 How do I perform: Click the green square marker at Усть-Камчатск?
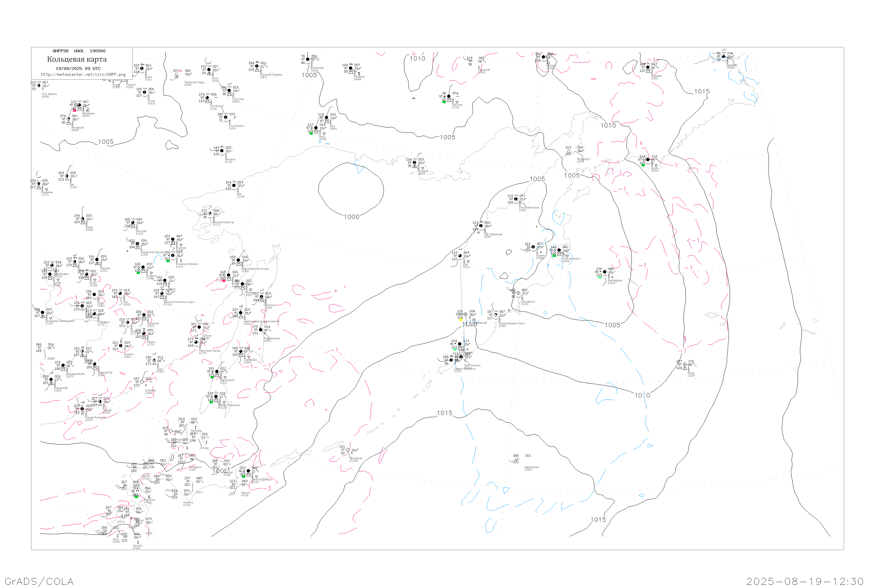[x=554, y=256]
